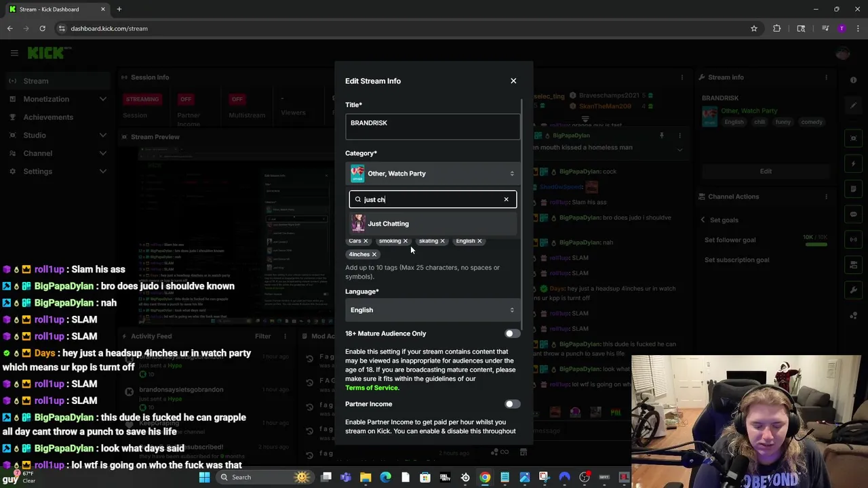This screenshot has width=868, height=488.
Task: Click the camera icon in right toolbar
Action: click(x=854, y=138)
